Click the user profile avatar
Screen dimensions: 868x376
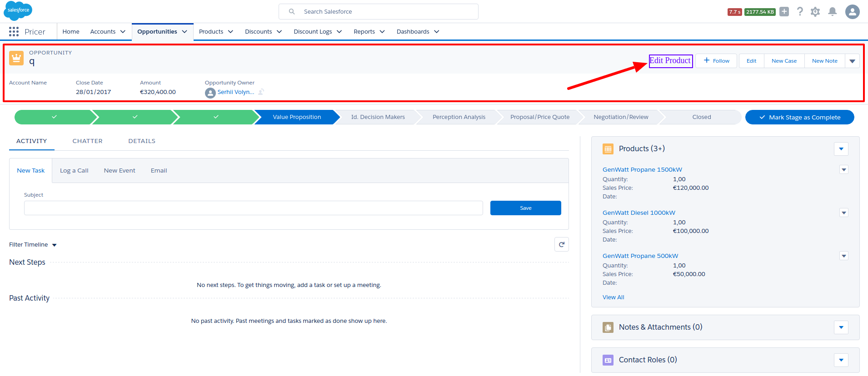[852, 12]
